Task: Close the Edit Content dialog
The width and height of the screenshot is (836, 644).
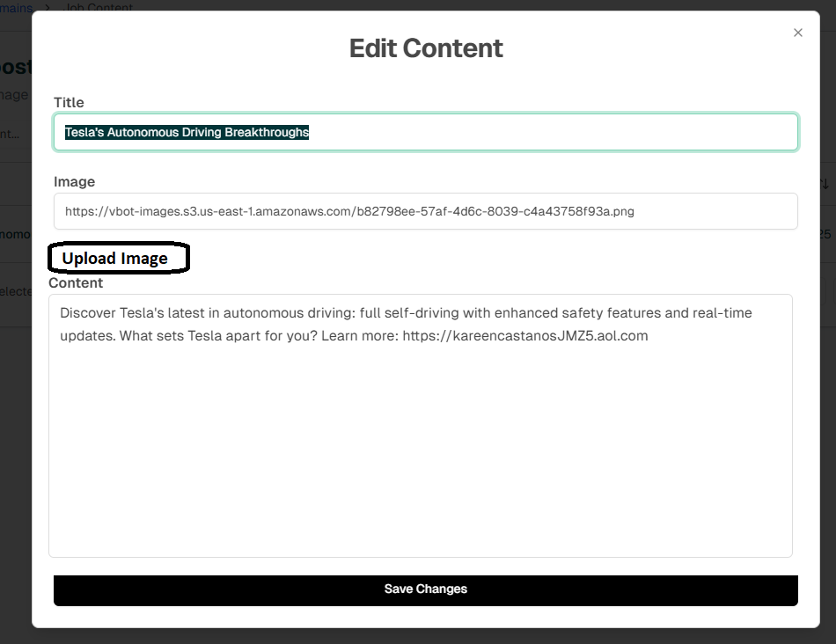Action: [798, 33]
